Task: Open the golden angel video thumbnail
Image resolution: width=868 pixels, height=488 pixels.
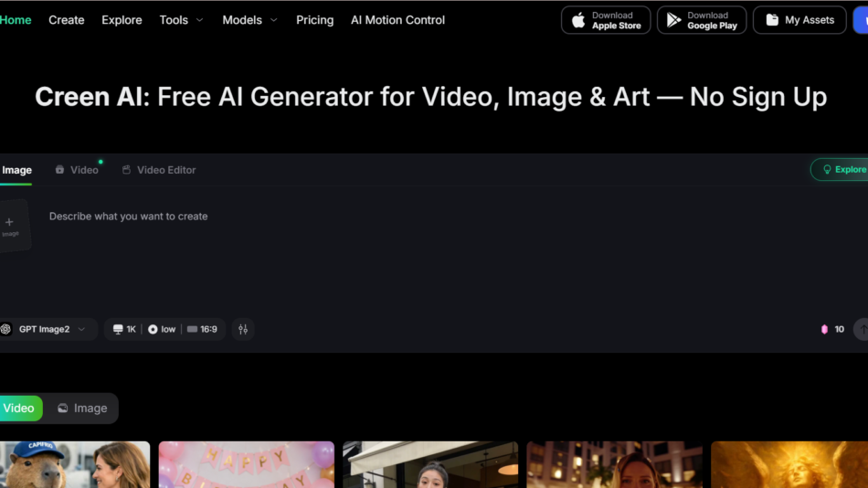Action: [789, 465]
